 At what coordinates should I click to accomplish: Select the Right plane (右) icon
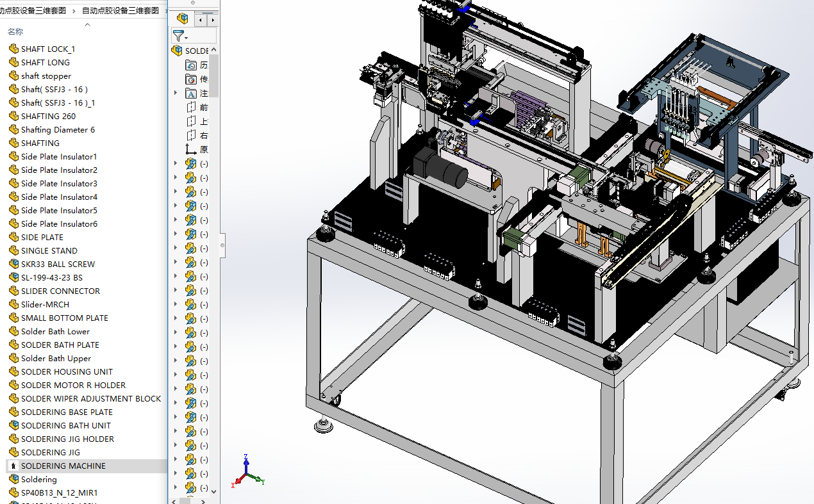[191, 135]
